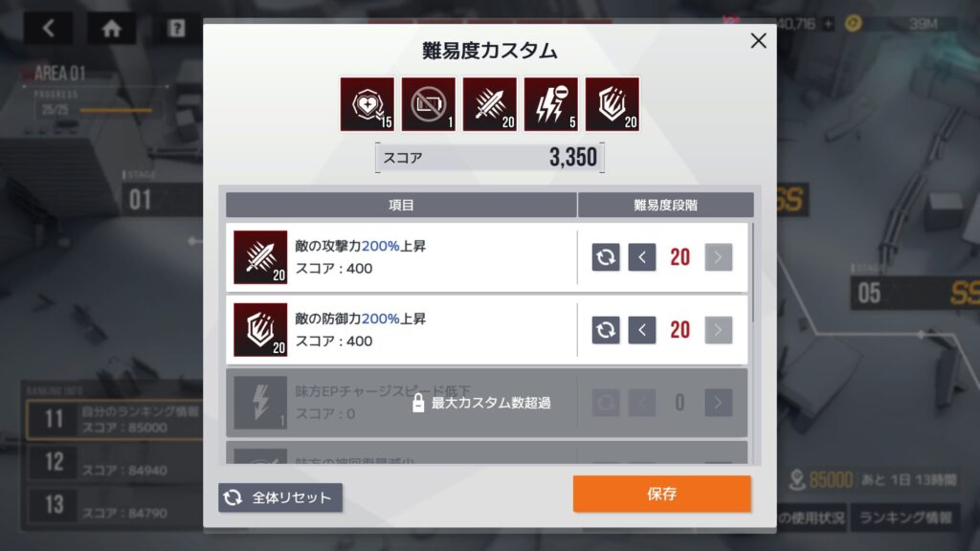This screenshot has width=980, height=551.
Task: Click 保存 to save custom difficulty
Action: coord(662,494)
